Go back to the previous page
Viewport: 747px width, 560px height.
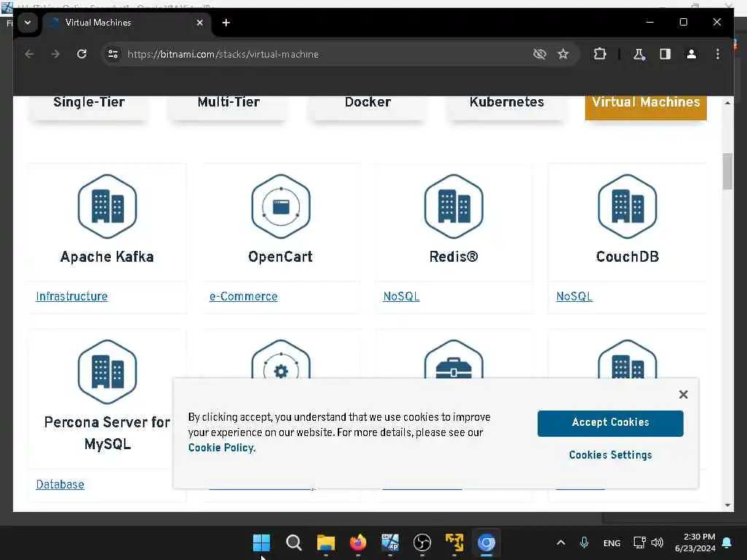tap(29, 54)
